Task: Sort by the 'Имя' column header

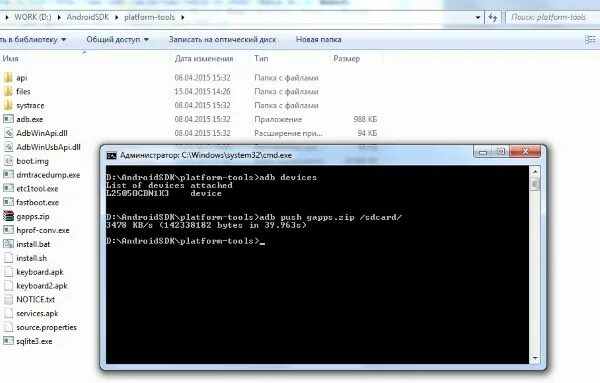Action: pyautogui.click(x=10, y=59)
